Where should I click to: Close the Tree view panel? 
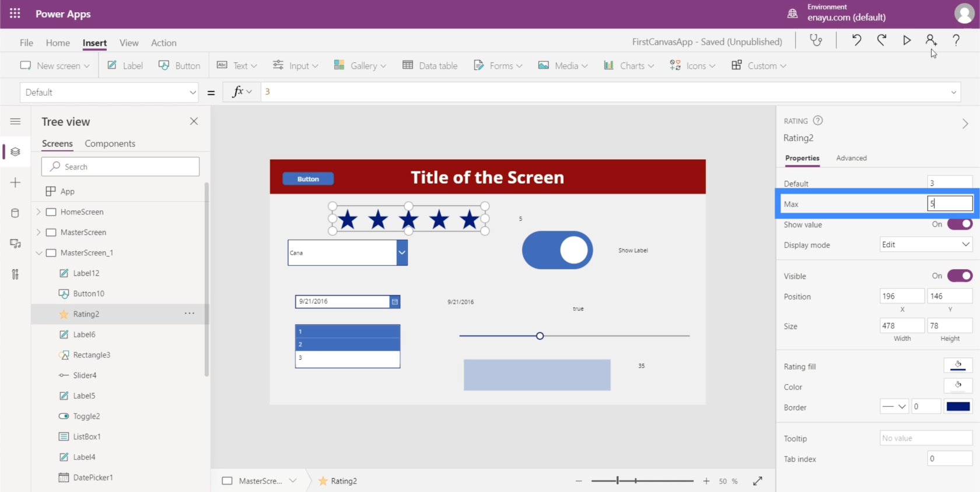[194, 121]
